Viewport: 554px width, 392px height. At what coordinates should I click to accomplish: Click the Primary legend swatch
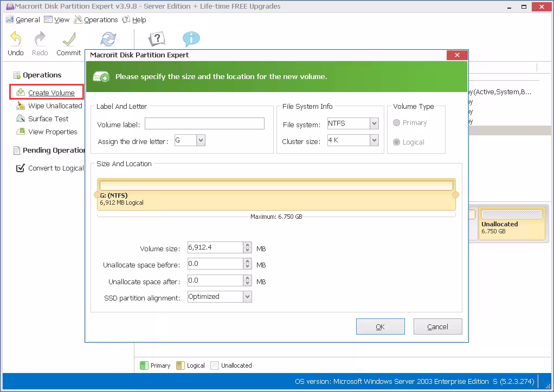(144, 365)
